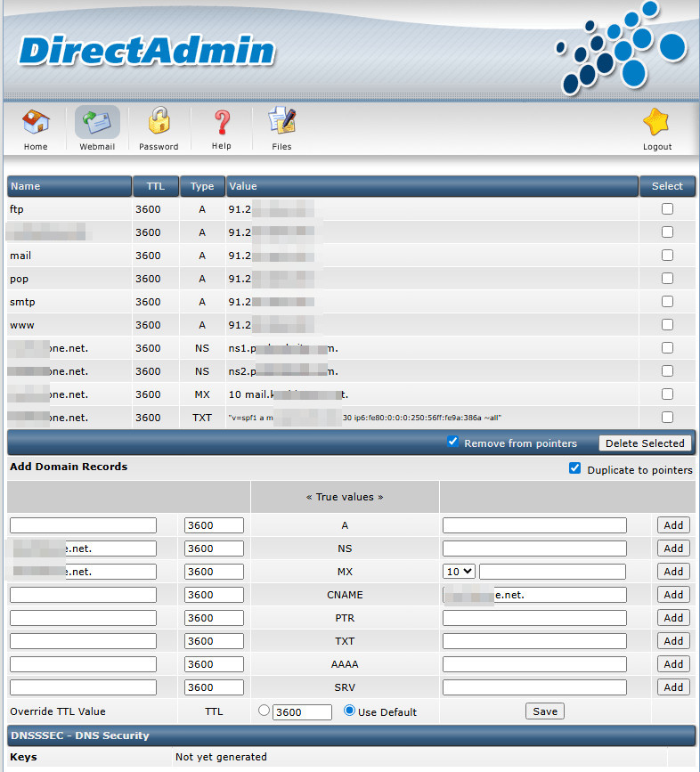Viewport: 700px width, 772px height.
Task: Click the Logout star icon
Action: pos(656,122)
